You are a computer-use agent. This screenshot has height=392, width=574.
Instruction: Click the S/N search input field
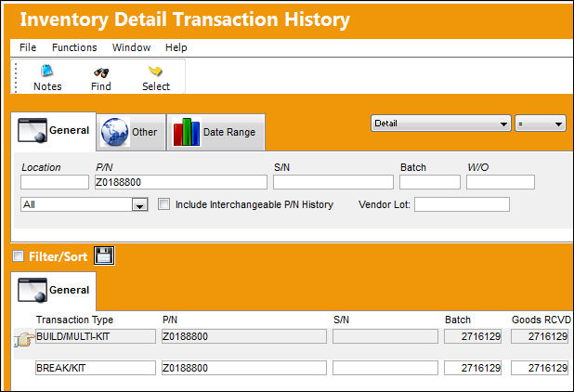pyautogui.click(x=333, y=182)
